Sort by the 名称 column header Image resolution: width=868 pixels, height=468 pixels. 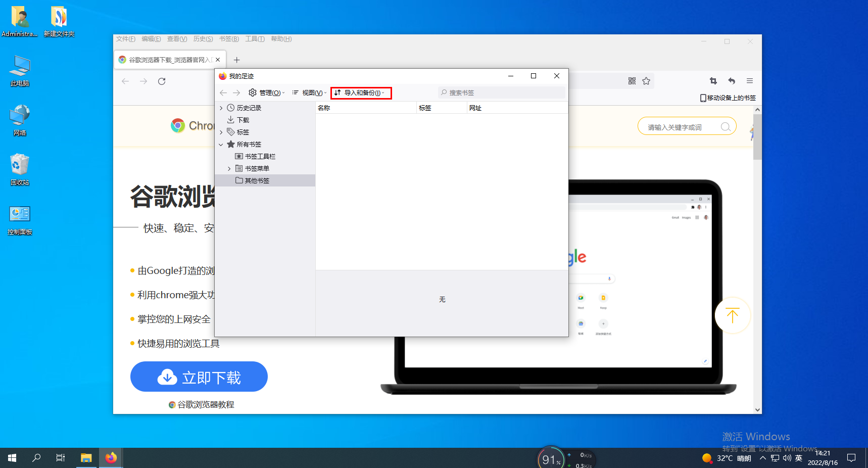[x=366, y=108]
